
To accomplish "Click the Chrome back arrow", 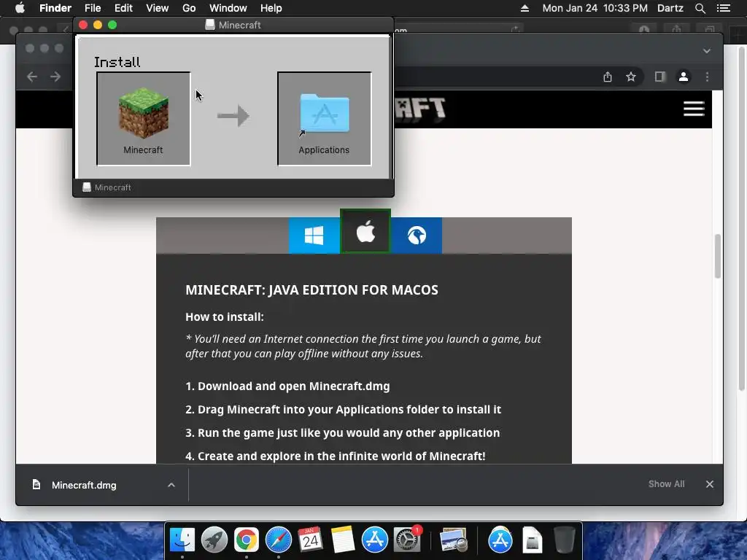I will [32, 77].
